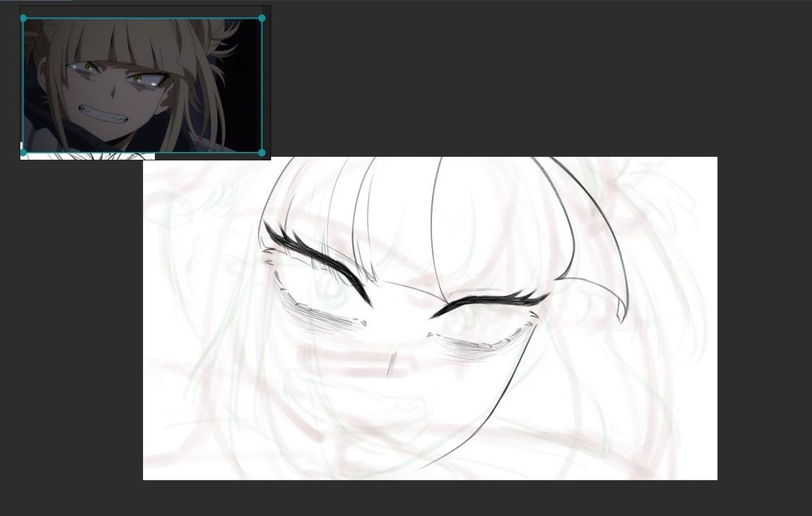This screenshot has width=812, height=516.
Task: Click the white sketch canvas with face lineart
Action: tap(430, 318)
